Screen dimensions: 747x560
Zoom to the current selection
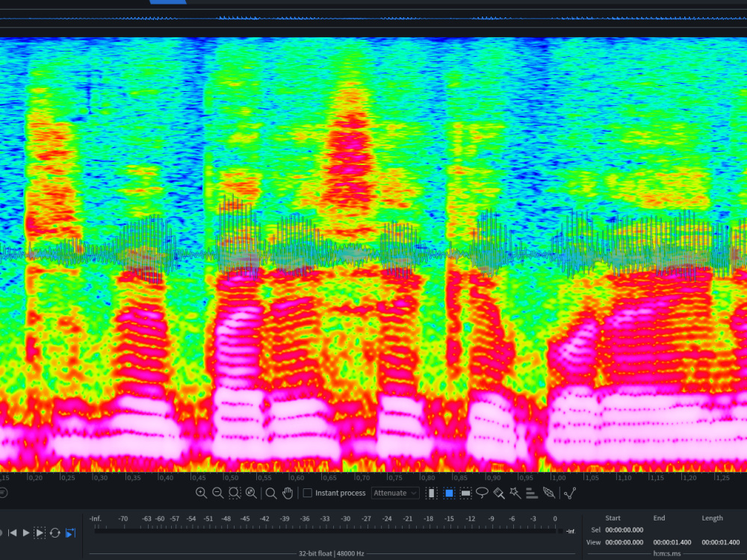click(235, 494)
